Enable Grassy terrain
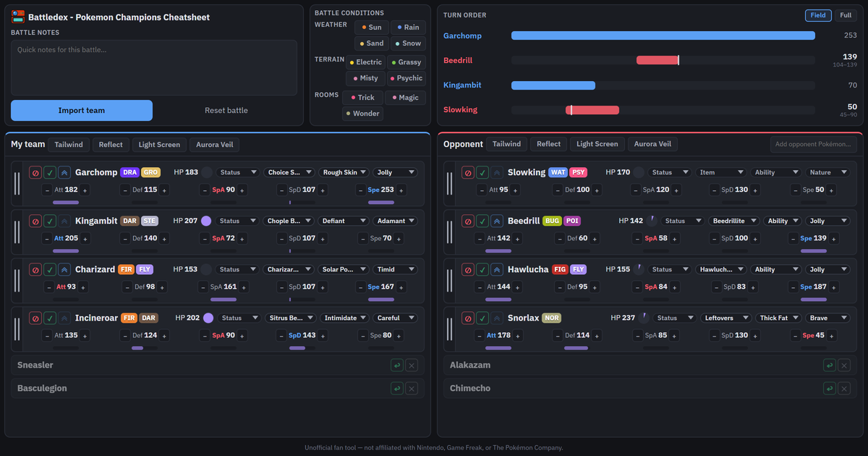 407,62
